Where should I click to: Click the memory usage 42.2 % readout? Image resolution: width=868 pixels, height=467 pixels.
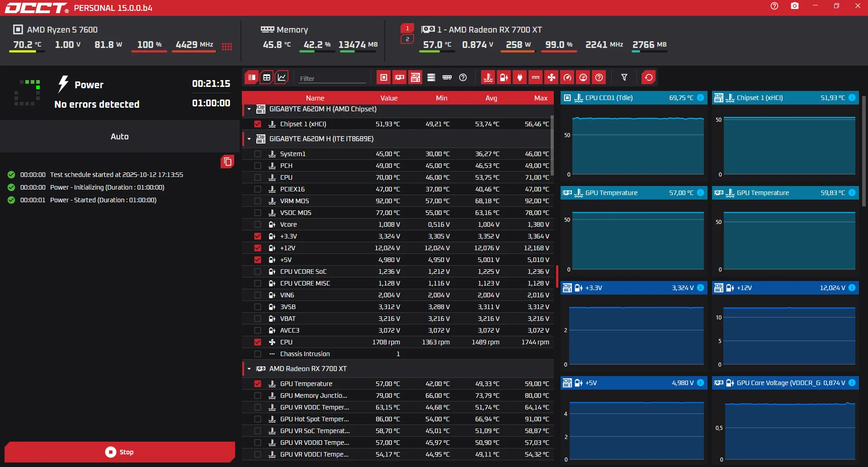point(317,45)
